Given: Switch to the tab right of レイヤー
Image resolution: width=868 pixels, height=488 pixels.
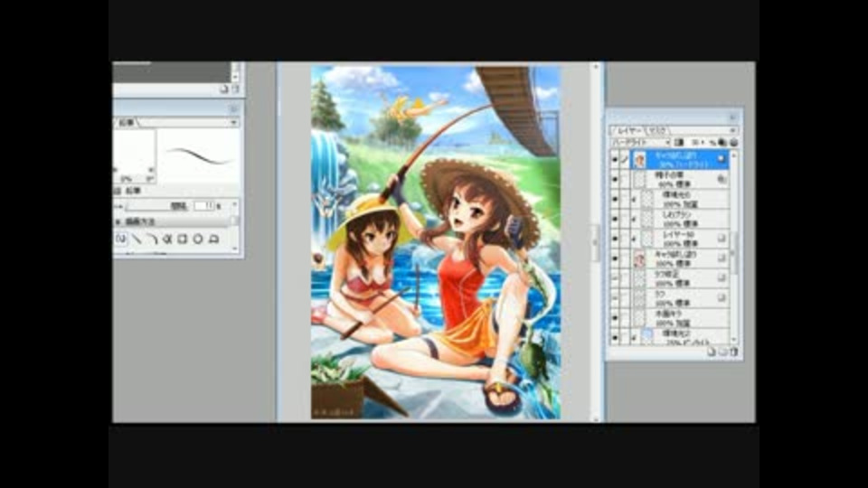Looking at the screenshot, I should click(658, 130).
